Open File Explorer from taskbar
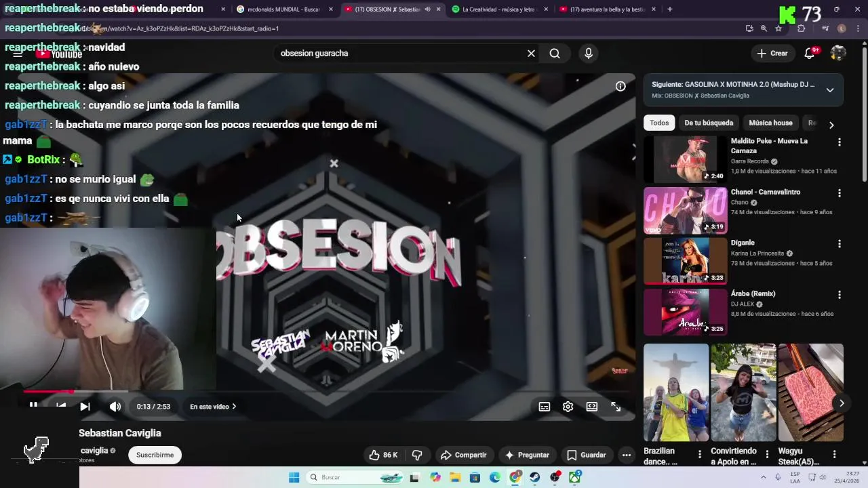Image resolution: width=868 pixels, height=488 pixels. click(455, 477)
